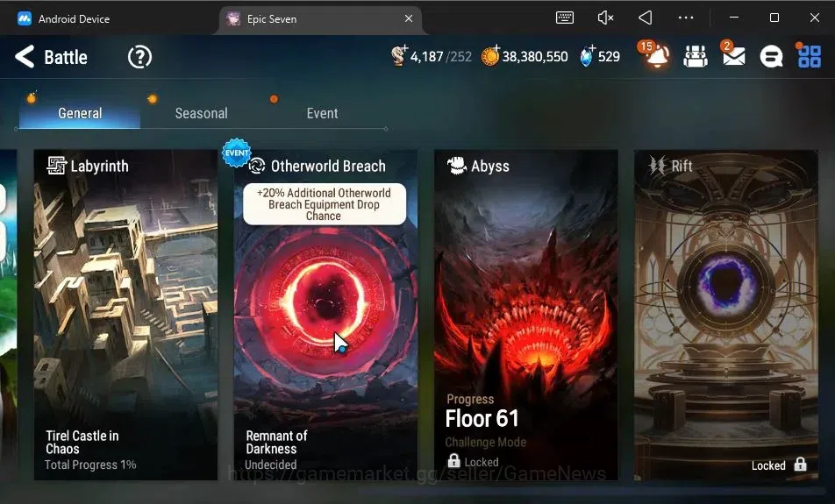Click the Tirel Castle in Chaos label
835x504 pixels.
[x=82, y=443]
